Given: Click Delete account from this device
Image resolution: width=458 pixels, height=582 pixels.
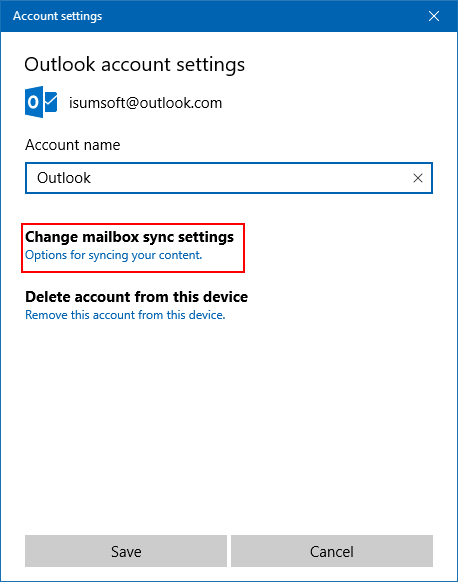Looking at the screenshot, I should [137, 297].
